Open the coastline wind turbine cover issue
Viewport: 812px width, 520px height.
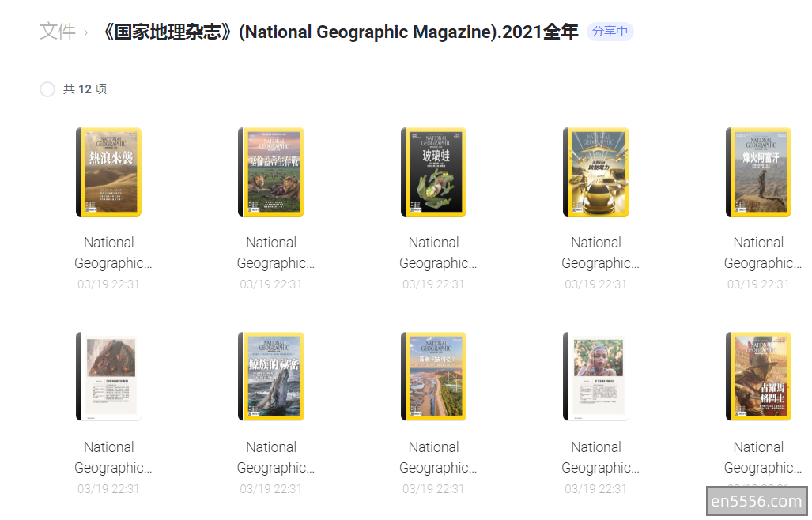pos(433,376)
